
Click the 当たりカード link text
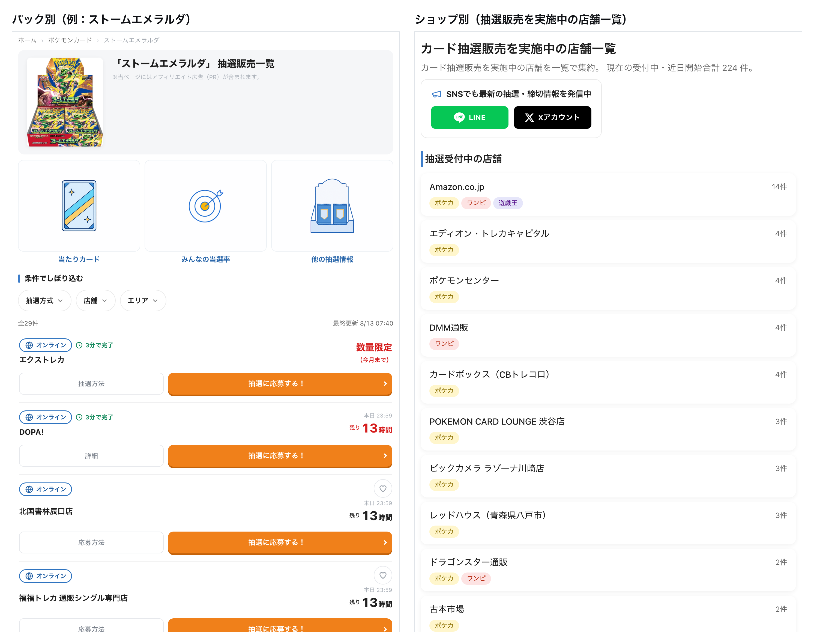pyautogui.click(x=79, y=260)
